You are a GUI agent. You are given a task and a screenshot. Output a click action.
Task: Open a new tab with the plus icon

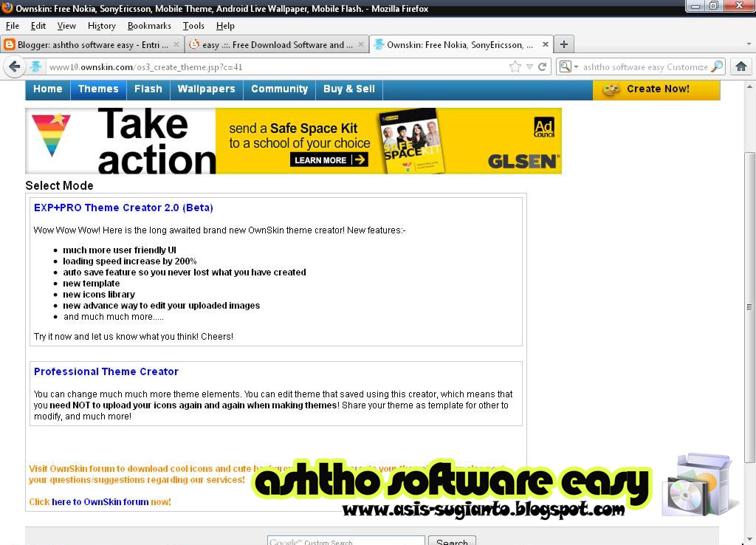tap(563, 44)
